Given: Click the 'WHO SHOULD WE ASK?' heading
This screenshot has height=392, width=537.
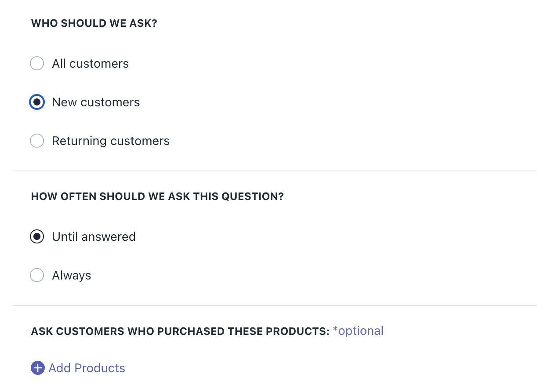Looking at the screenshot, I should (94, 23).
